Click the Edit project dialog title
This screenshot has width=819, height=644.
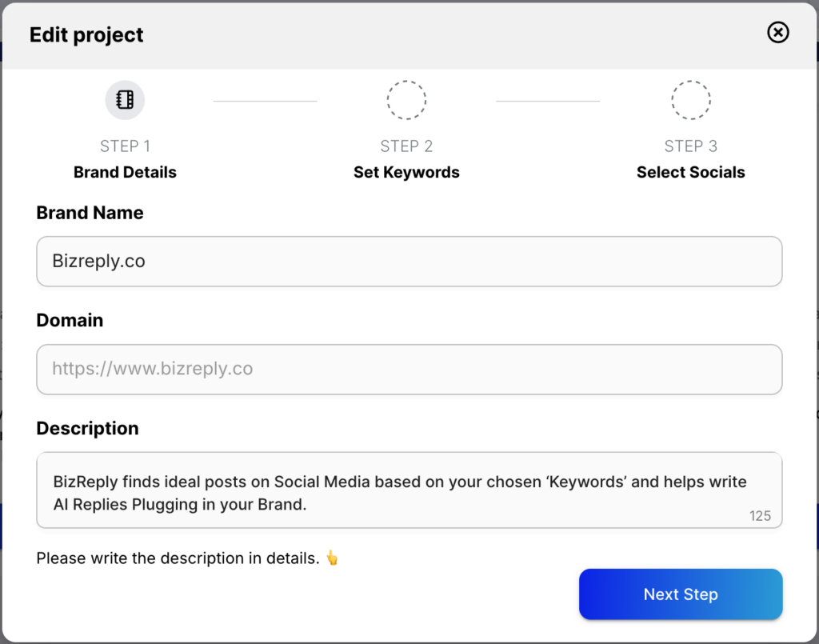point(86,35)
